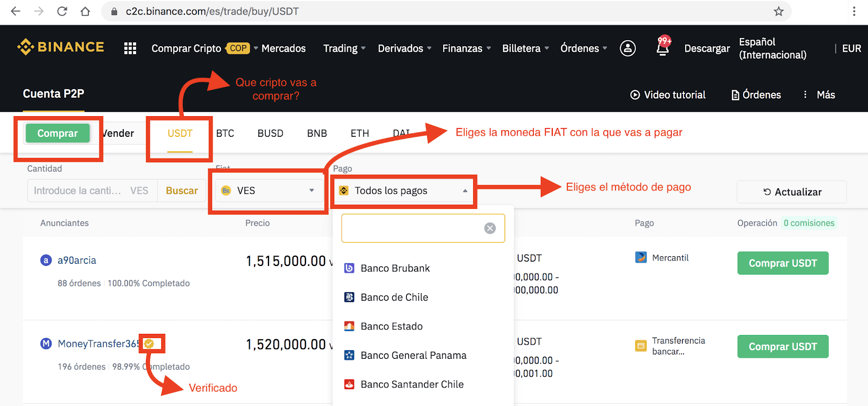Go to browser home page icon

click(x=85, y=11)
